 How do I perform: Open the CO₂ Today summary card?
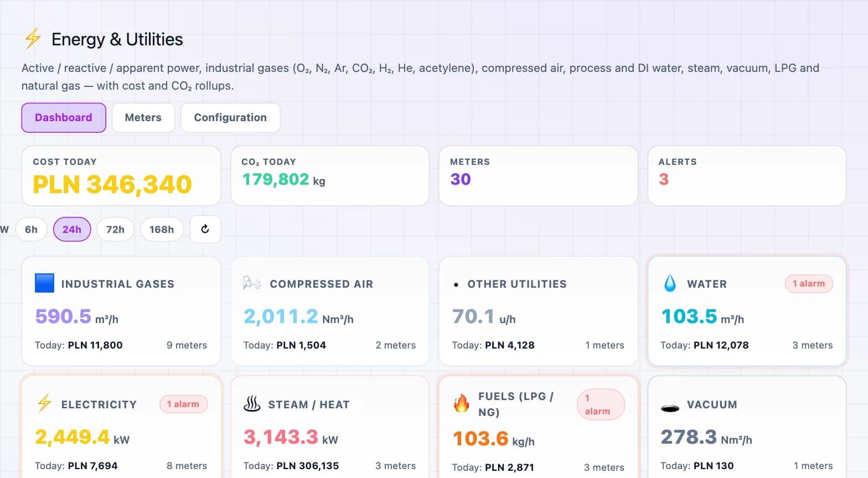click(330, 176)
